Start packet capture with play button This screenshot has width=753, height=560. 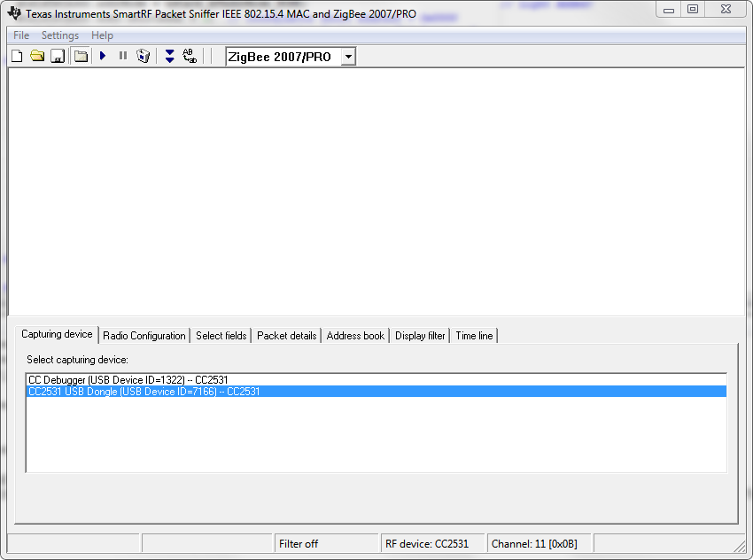[x=103, y=56]
